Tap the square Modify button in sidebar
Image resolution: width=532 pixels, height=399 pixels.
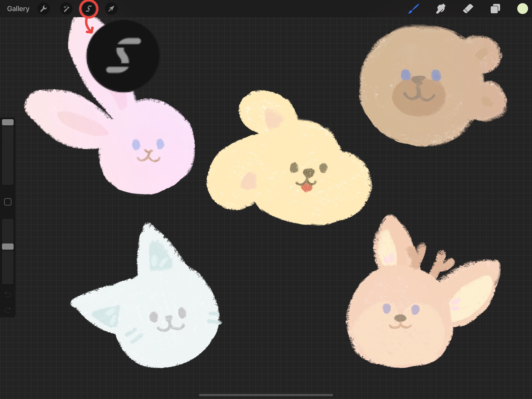tap(8, 202)
